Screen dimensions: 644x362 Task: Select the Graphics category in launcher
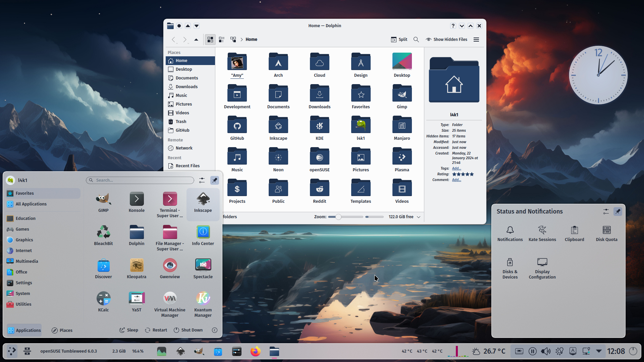43,240
